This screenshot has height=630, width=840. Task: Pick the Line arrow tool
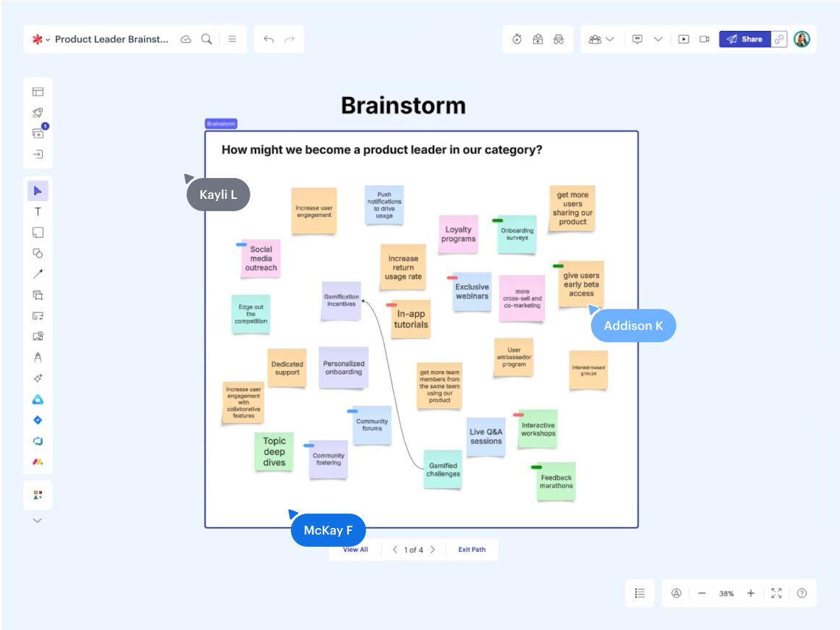(38, 274)
